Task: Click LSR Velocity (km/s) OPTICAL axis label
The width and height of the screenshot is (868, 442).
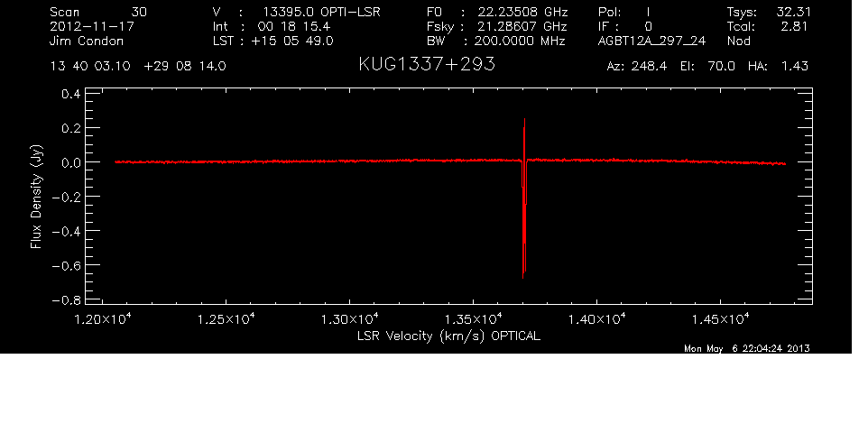Action: (x=448, y=336)
